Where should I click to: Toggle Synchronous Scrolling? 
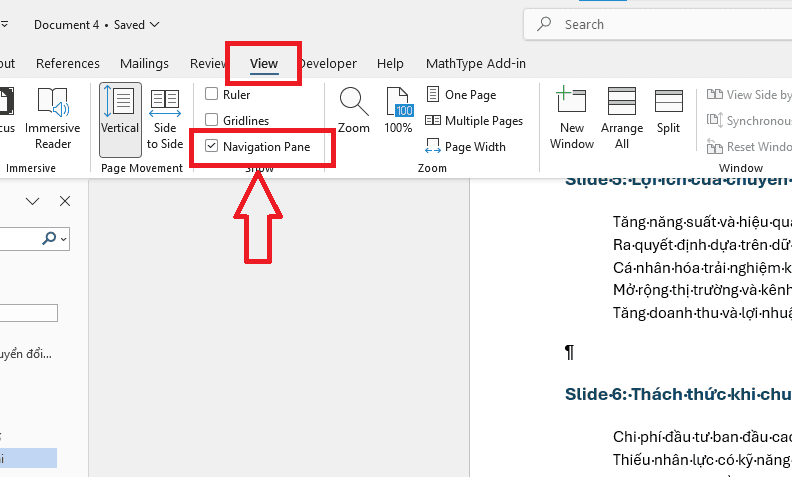coord(749,121)
